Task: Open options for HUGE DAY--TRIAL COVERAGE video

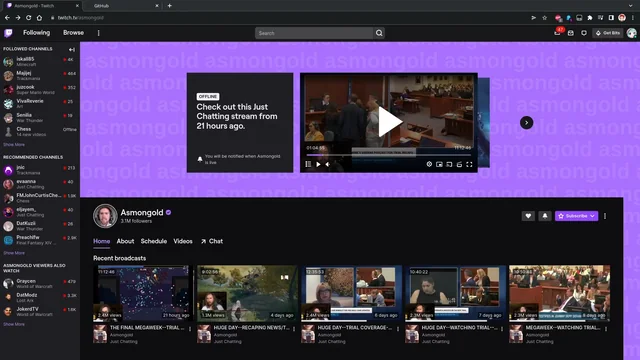Action: click(398, 329)
